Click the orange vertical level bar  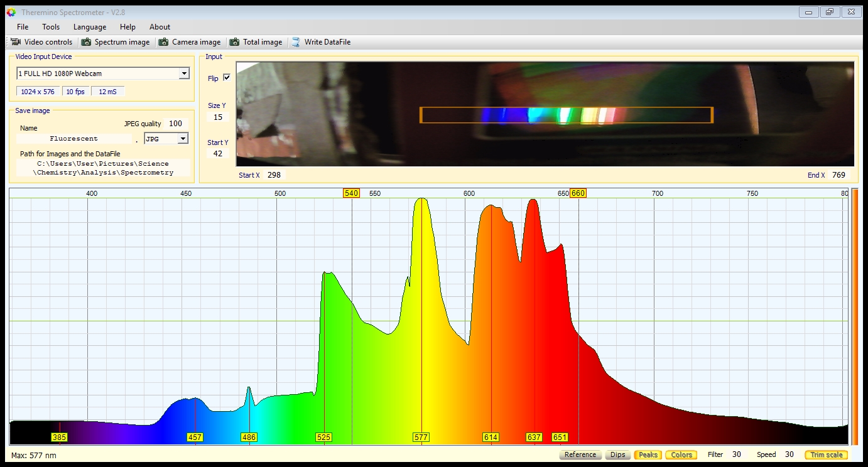pyautogui.click(x=854, y=314)
